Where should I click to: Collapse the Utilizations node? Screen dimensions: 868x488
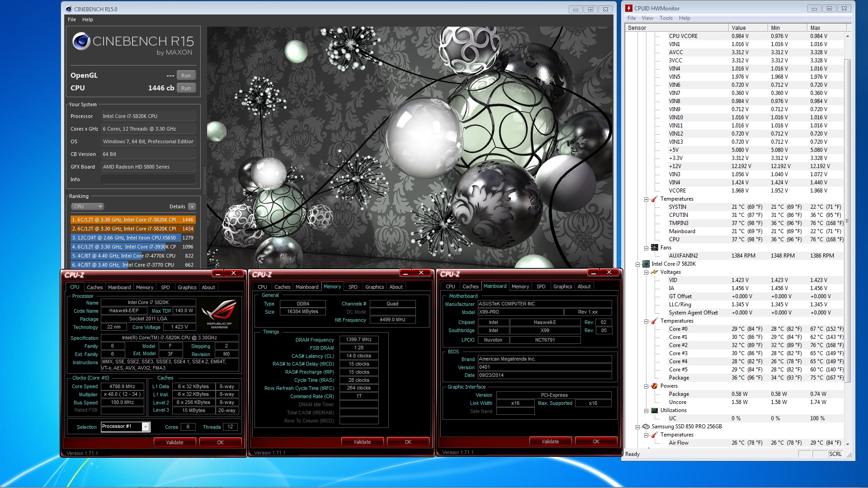pyautogui.click(x=646, y=411)
